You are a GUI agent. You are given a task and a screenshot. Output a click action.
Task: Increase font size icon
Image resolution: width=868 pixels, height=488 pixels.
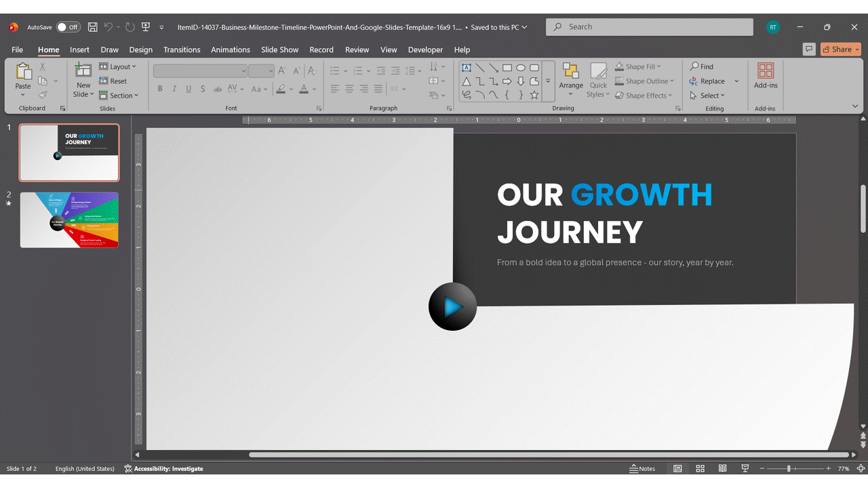point(282,70)
